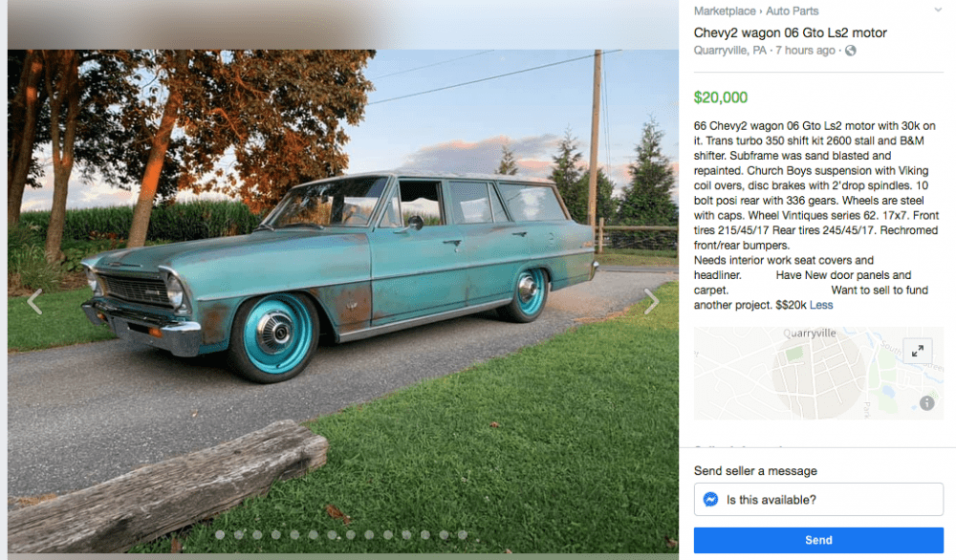The image size is (956, 560).
Task: Click the listing title Chevy2 wagon 06 Gto
Action: [791, 32]
